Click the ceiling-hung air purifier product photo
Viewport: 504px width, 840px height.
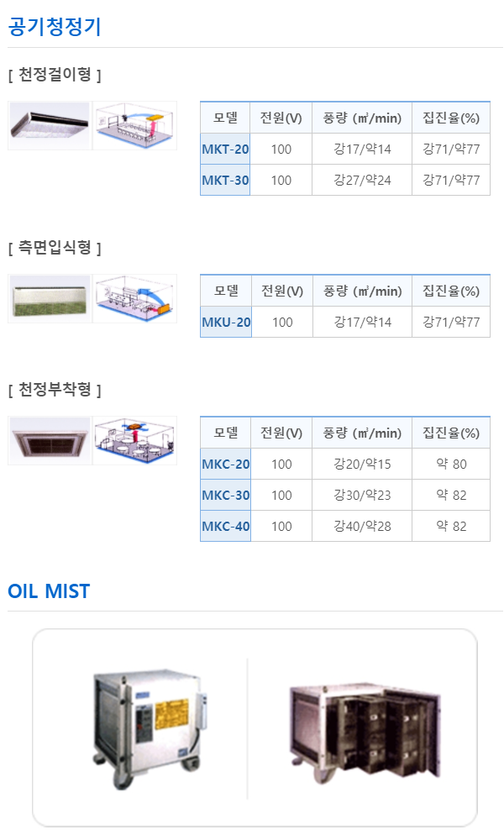click(49, 125)
